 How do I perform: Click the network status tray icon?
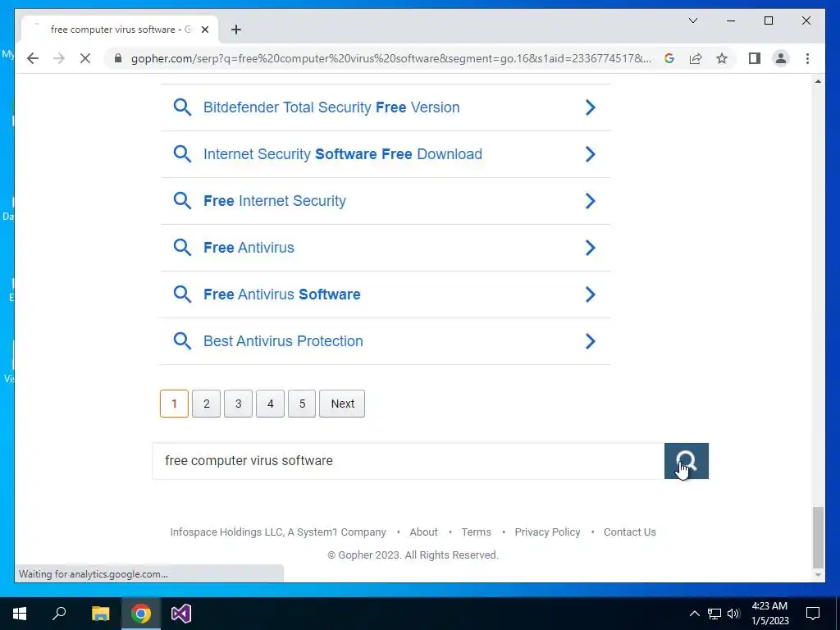click(714, 614)
